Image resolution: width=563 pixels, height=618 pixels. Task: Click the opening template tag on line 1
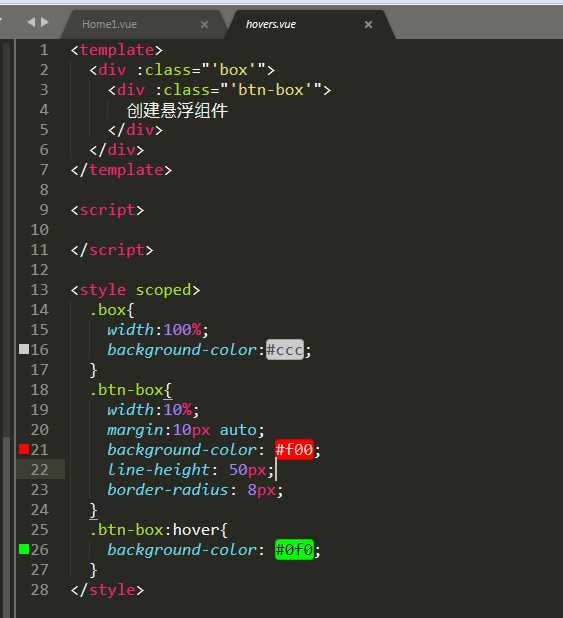[116, 50]
